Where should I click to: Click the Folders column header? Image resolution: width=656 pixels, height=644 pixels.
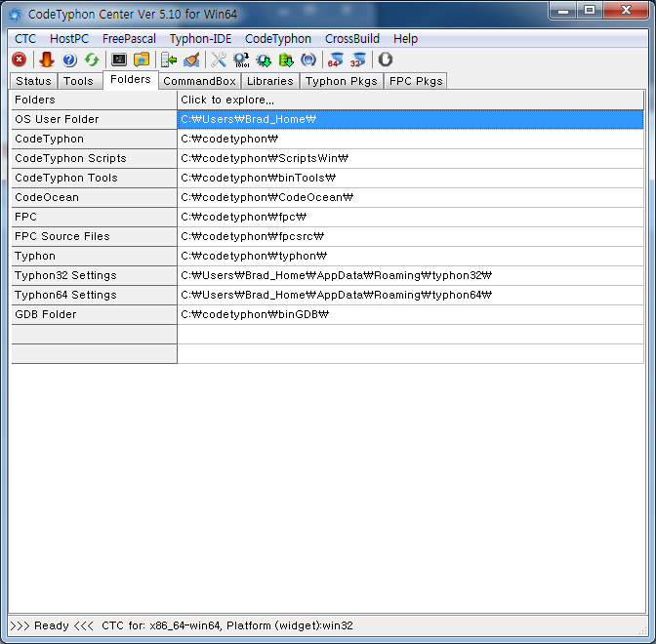(94, 100)
